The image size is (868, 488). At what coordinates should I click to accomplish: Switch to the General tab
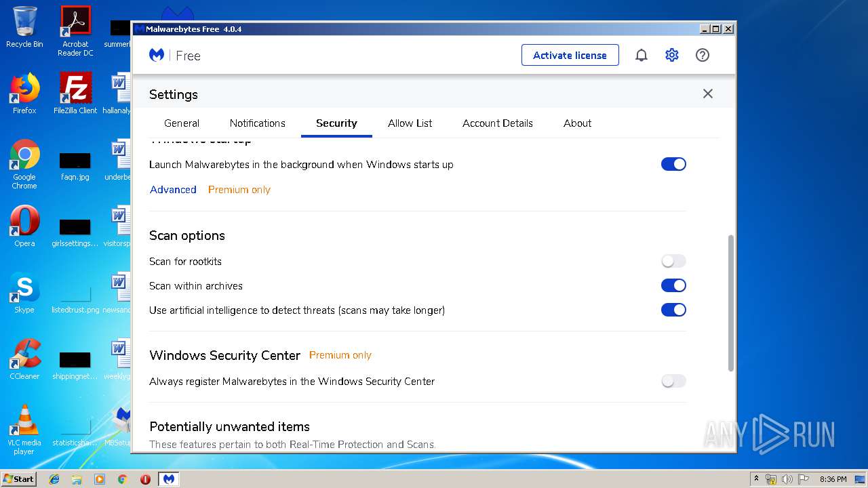(182, 123)
